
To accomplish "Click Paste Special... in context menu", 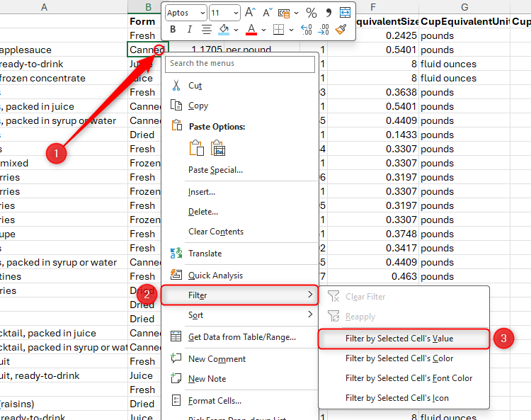I will click(x=215, y=170).
